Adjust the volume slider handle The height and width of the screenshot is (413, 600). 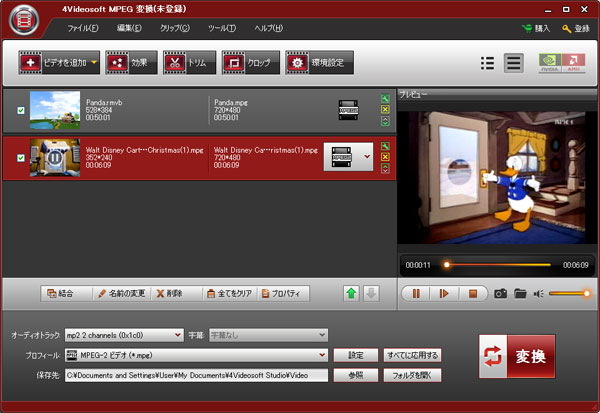click(x=587, y=294)
